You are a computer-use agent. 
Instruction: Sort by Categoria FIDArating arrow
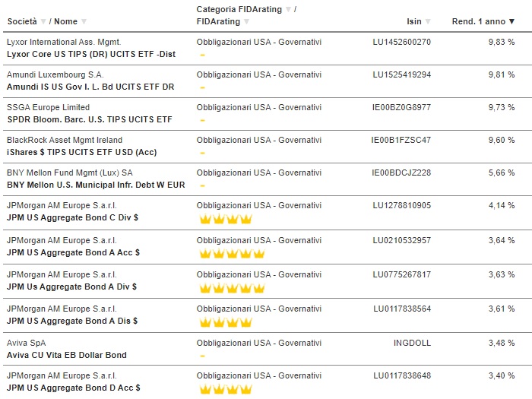point(288,9)
